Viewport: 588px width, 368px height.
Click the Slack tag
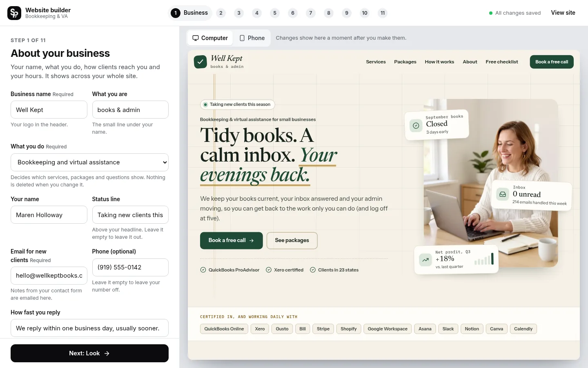[448, 329]
